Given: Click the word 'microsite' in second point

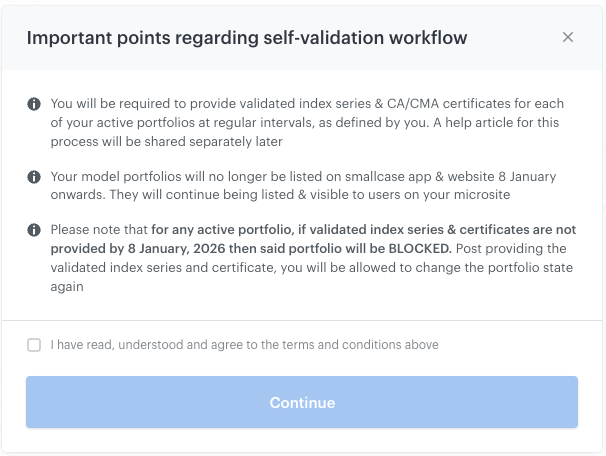Looking at the screenshot, I should pyautogui.click(x=480, y=195).
